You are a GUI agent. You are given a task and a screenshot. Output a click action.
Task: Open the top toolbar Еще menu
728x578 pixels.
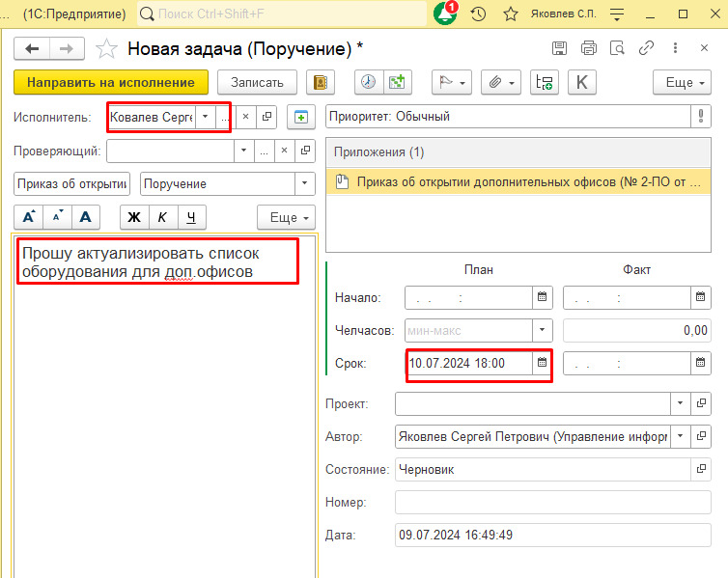682,83
